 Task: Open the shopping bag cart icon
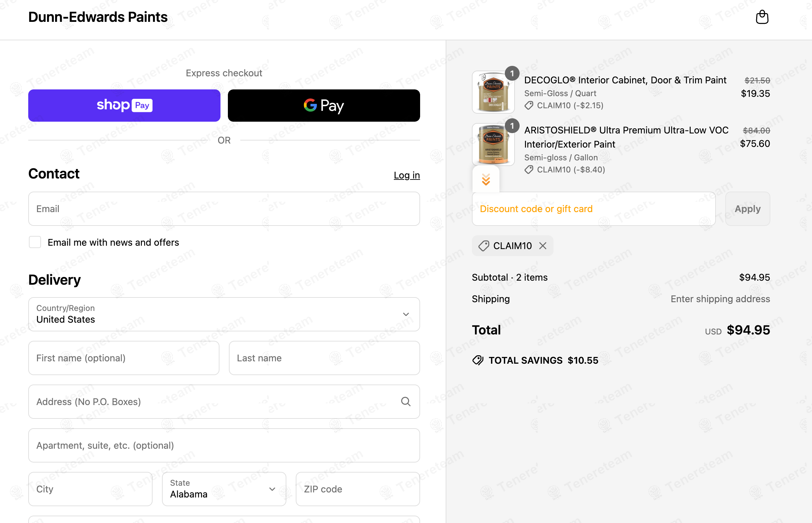click(x=762, y=17)
